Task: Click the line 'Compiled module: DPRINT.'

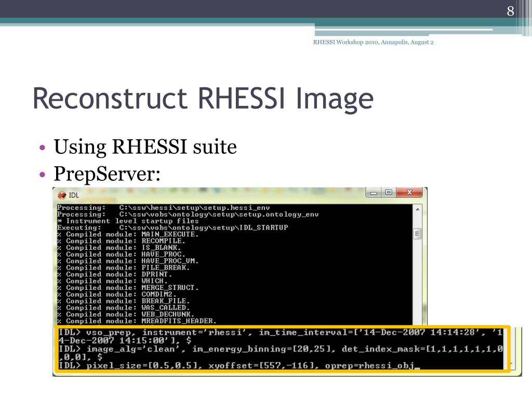Action: point(114,274)
